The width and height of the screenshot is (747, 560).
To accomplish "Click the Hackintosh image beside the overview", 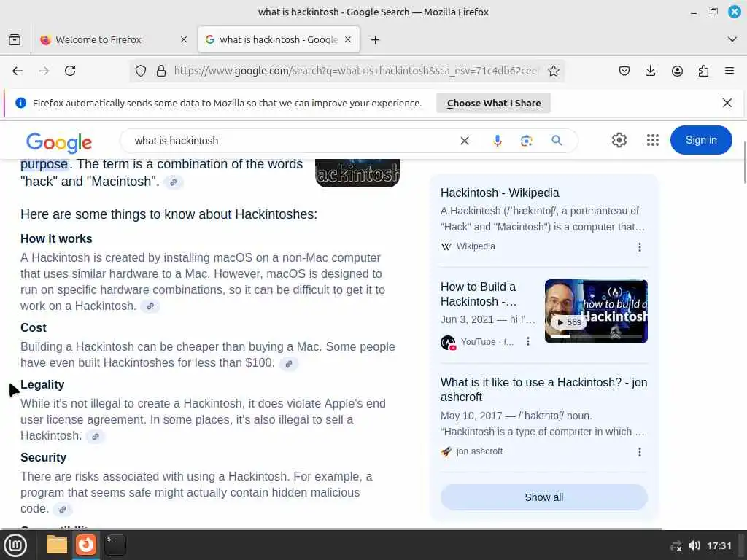I will click(x=357, y=173).
